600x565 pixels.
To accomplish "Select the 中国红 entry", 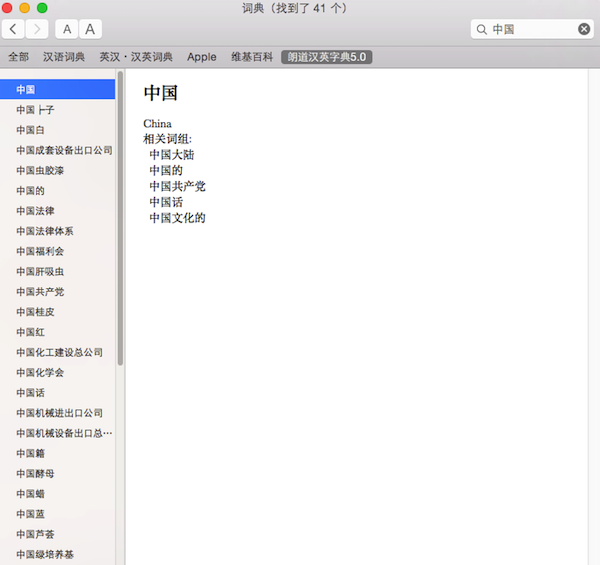I will (57, 332).
